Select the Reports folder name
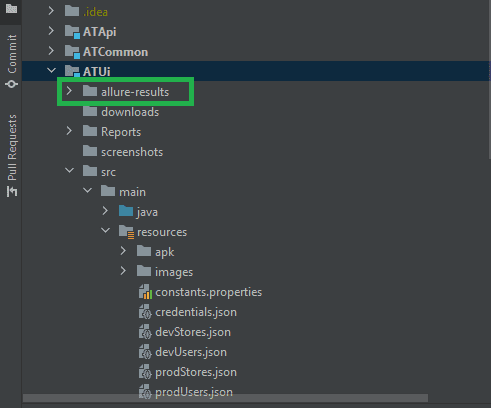491x408 pixels. (121, 132)
